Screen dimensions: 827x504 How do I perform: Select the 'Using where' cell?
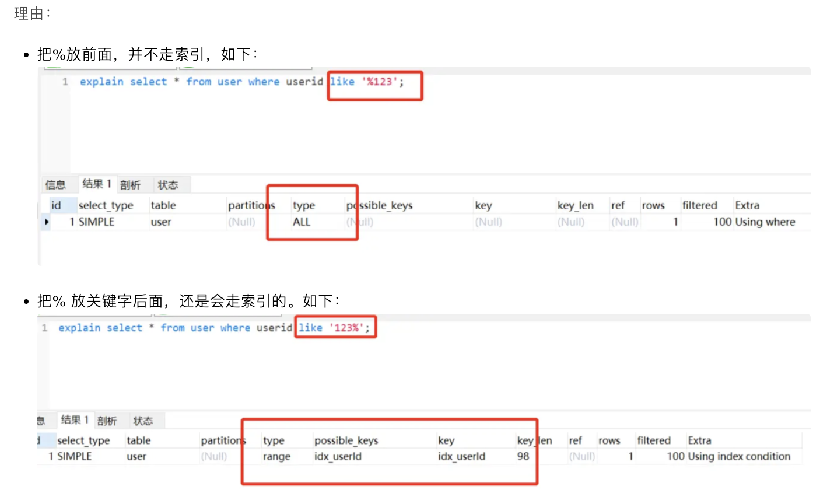click(x=765, y=222)
